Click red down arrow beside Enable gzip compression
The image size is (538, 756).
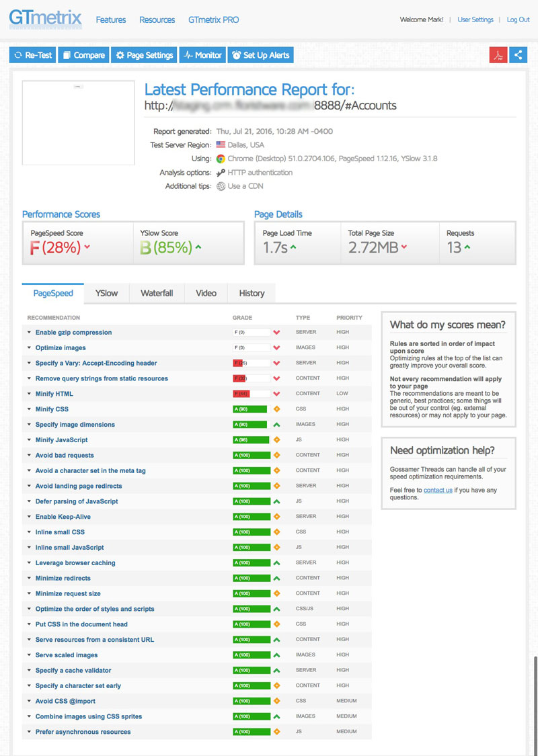coord(276,333)
